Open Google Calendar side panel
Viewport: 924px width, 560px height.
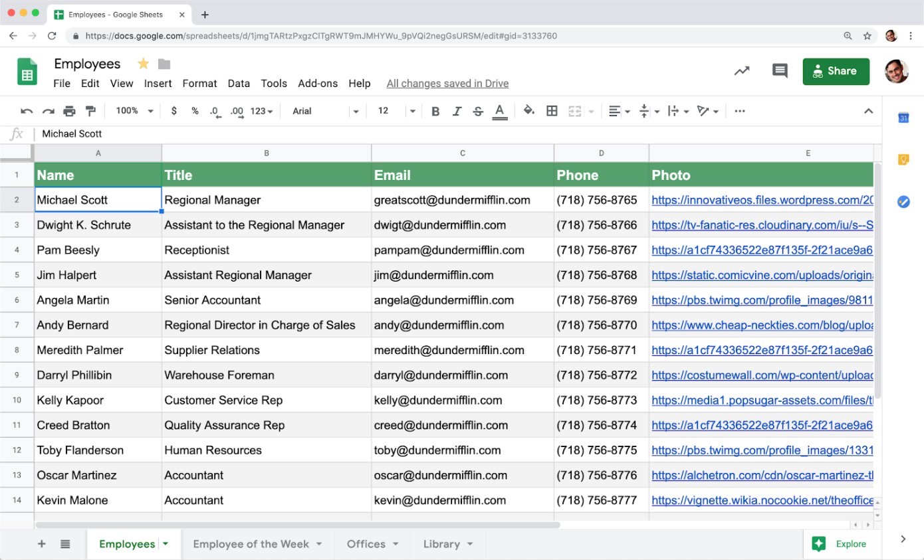point(903,118)
